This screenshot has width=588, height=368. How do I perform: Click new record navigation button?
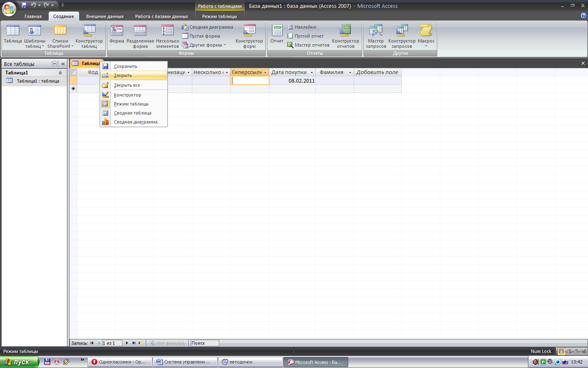click(x=140, y=343)
